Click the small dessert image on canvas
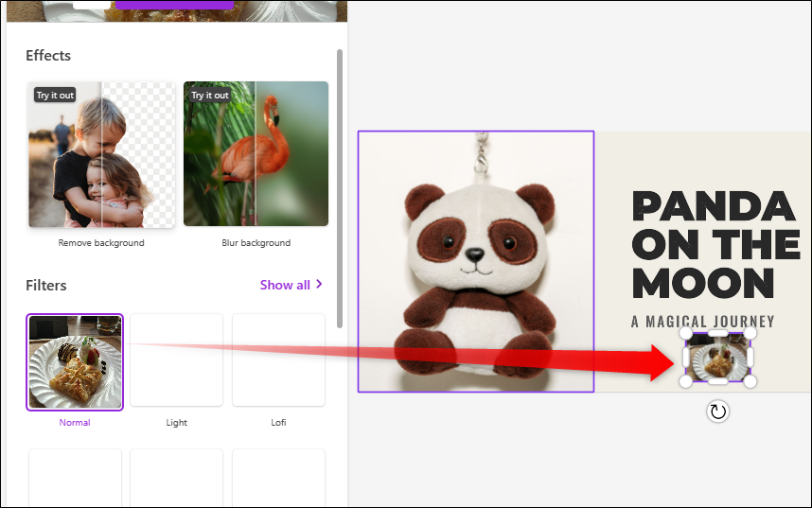The height and width of the screenshot is (508, 812). (717, 358)
